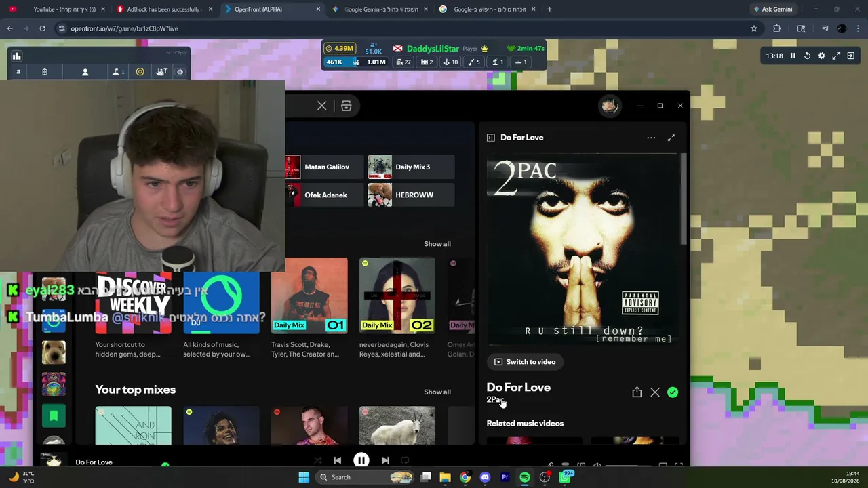The width and height of the screenshot is (868, 488).
Task: Adjust the Spotify volume slider
Action: coord(629,466)
